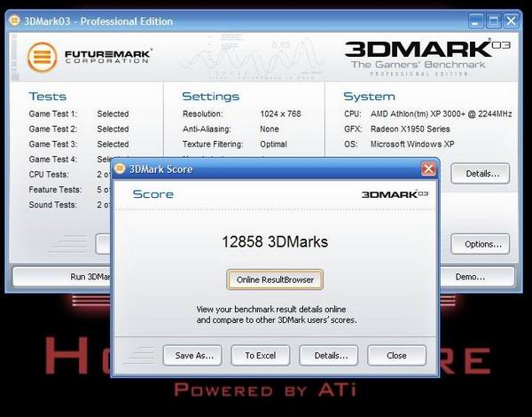Click the Futuremark orange logo icon
532x417 pixels.
pos(43,57)
